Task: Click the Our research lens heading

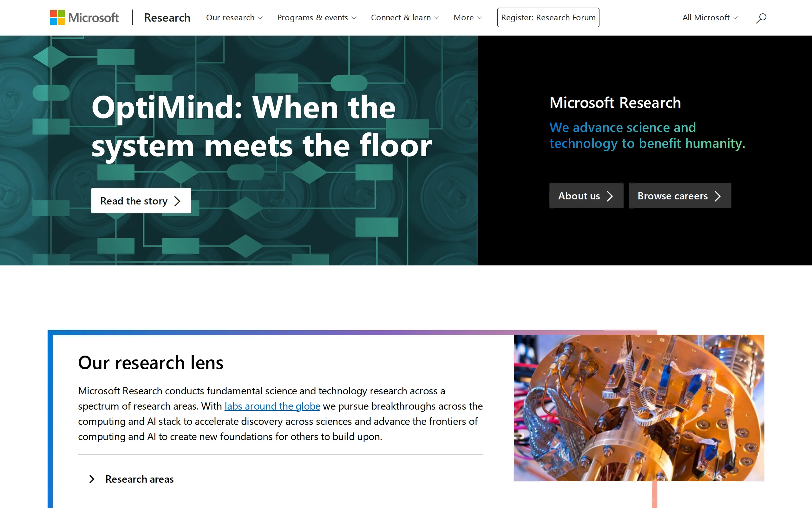Action: [151, 363]
